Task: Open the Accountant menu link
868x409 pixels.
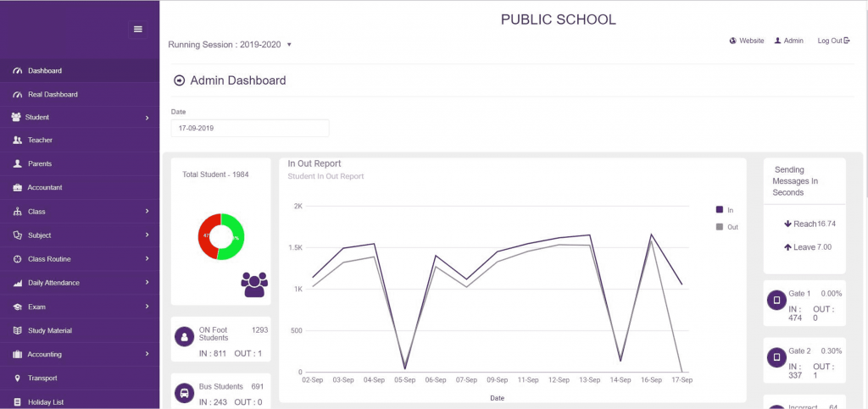Action: 80,188
